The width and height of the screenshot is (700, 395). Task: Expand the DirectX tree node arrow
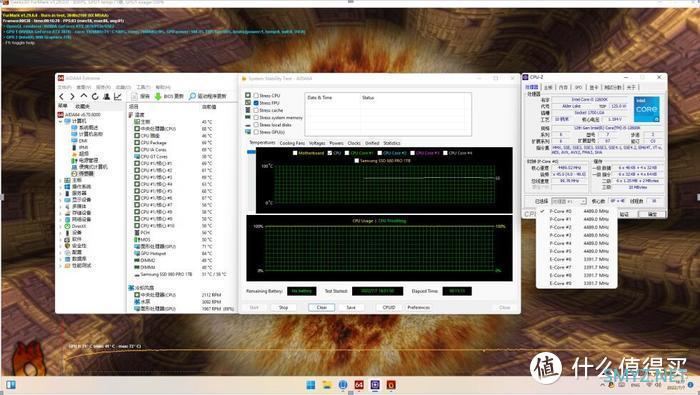click(x=61, y=226)
